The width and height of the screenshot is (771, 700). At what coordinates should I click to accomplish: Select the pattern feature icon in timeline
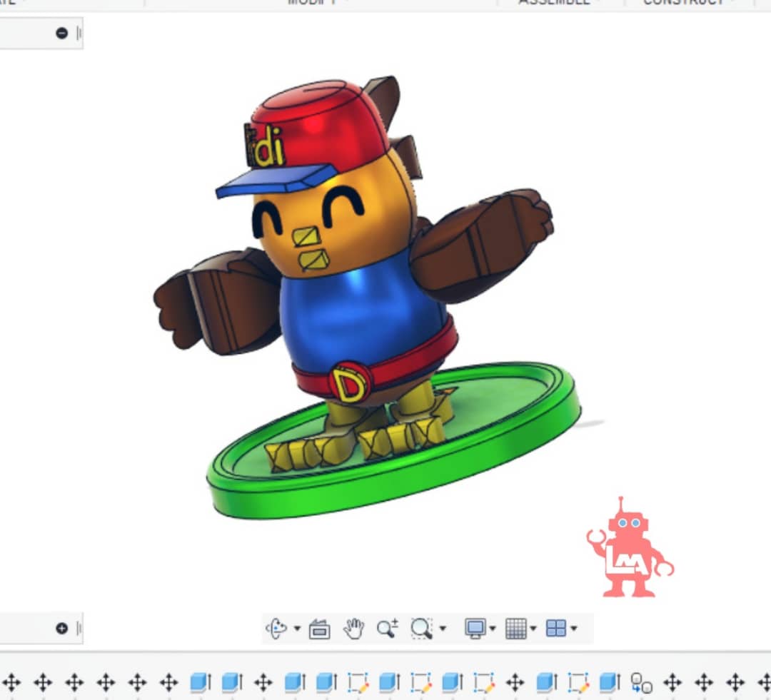(640, 682)
